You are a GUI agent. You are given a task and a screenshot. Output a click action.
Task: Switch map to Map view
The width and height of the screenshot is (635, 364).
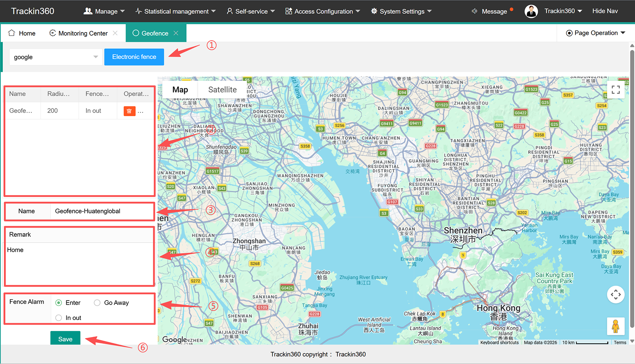click(x=180, y=90)
